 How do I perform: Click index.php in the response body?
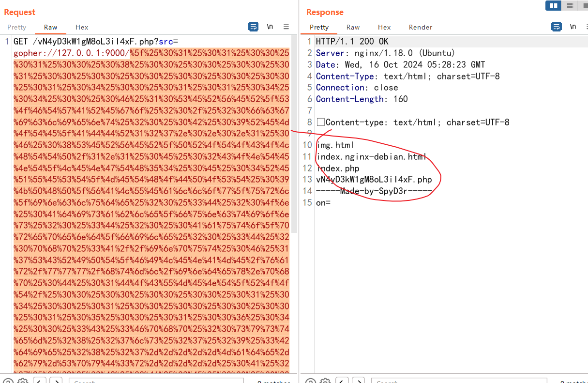click(x=338, y=168)
